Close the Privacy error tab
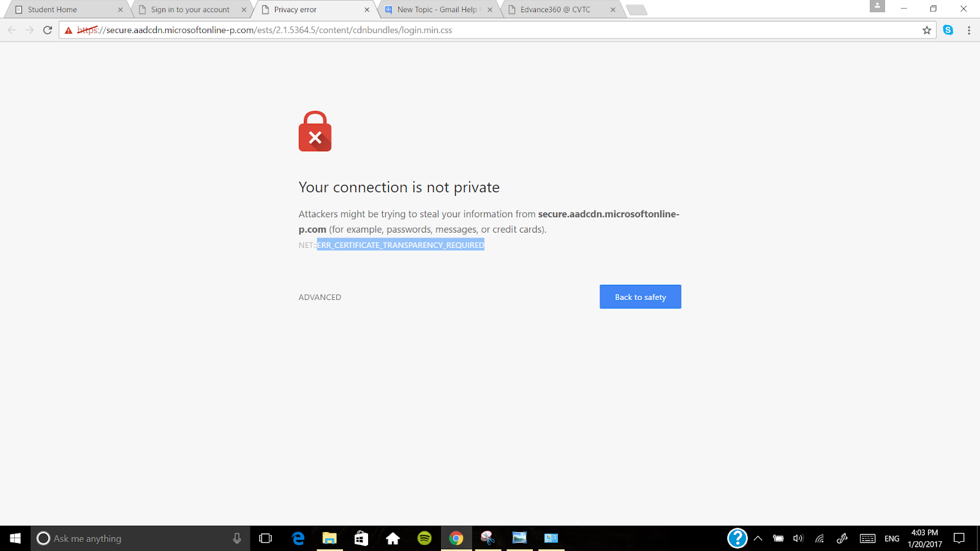 [367, 10]
